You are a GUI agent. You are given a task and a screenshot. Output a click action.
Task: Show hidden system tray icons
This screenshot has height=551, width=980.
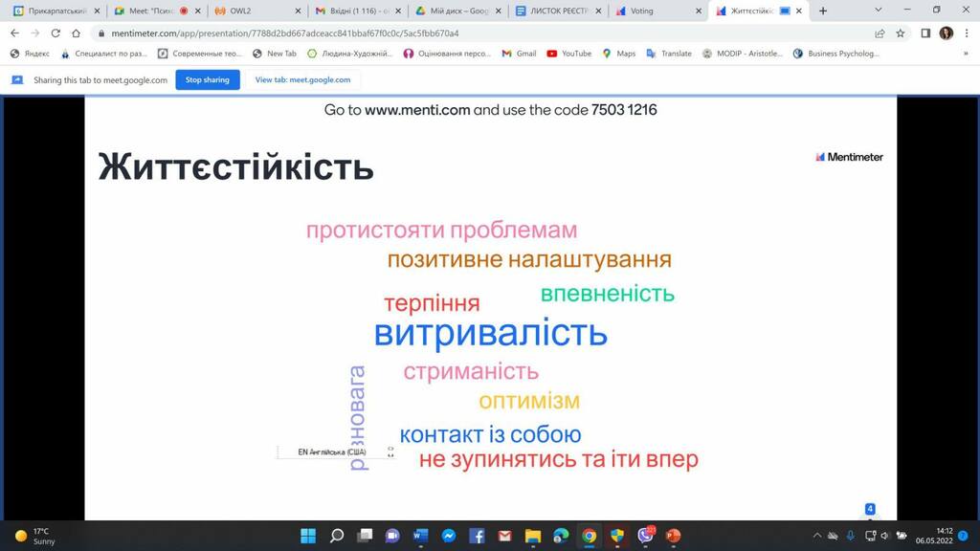tap(817, 536)
